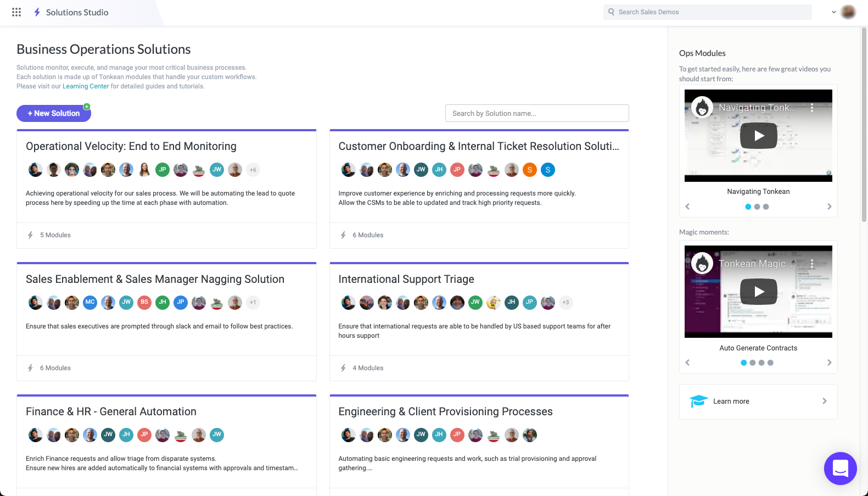Image resolution: width=868 pixels, height=496 pixels.
Task: Open the Learning Center link
Action: point(86,86)
